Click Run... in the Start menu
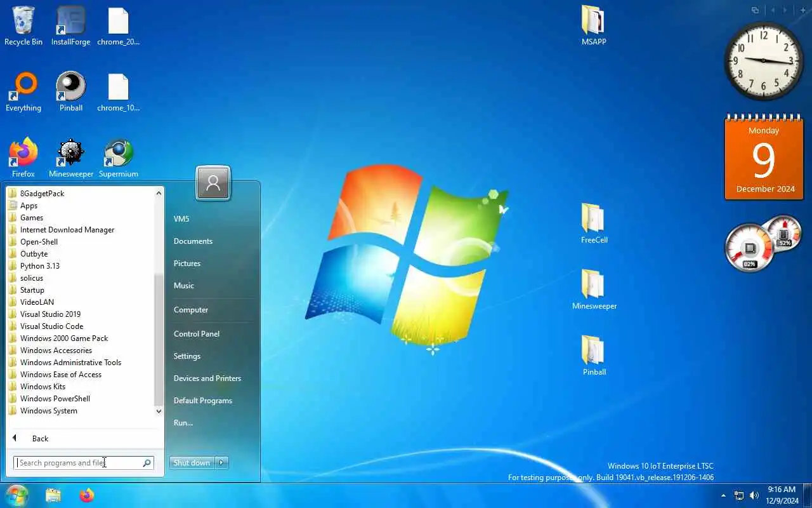812x508 pixels. 213,422
